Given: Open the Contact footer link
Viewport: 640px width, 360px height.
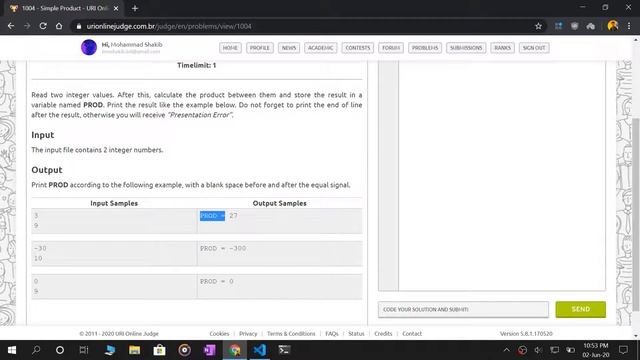Looking at the screenshot, I should pyautogui.click(x=412, y=333).
